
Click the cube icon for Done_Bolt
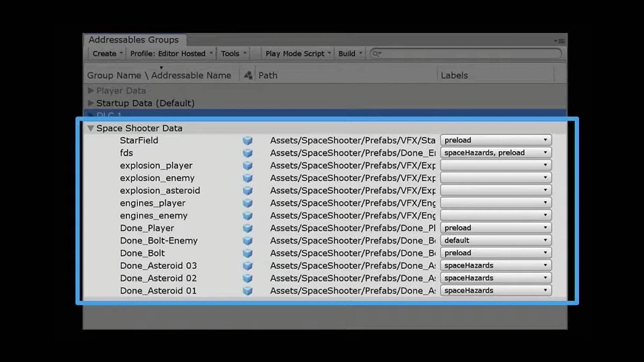tap(248, 253)
